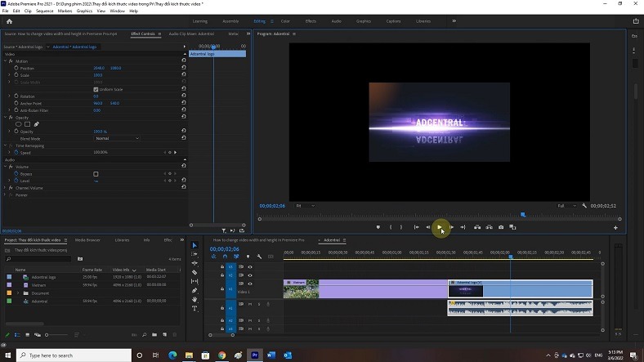Screen dimensions: 644x362
Task: Switch to the Color workspace
Action: (285, 21)
